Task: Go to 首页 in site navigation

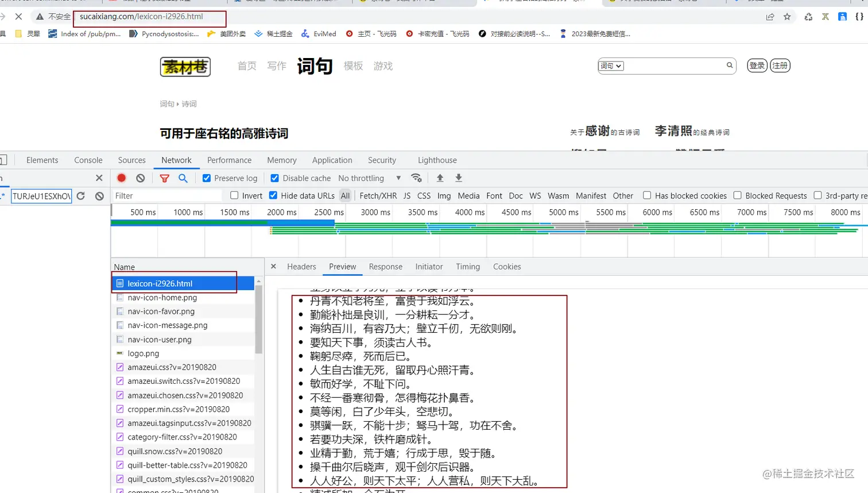Action: click(x=247, y=66)
